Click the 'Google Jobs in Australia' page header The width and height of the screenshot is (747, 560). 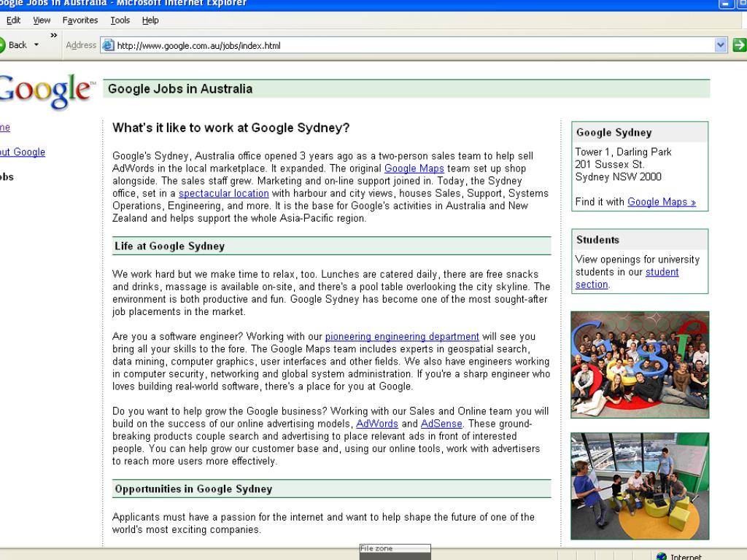[180, 89]
